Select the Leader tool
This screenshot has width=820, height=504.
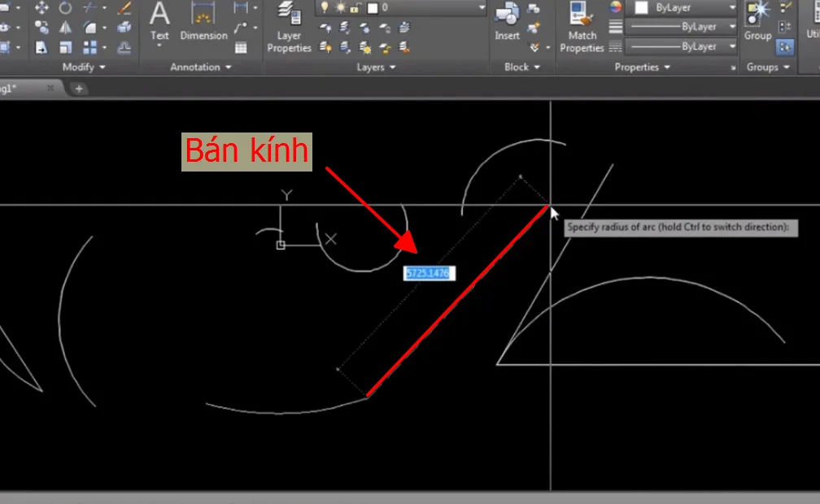[x=241, y=27]
